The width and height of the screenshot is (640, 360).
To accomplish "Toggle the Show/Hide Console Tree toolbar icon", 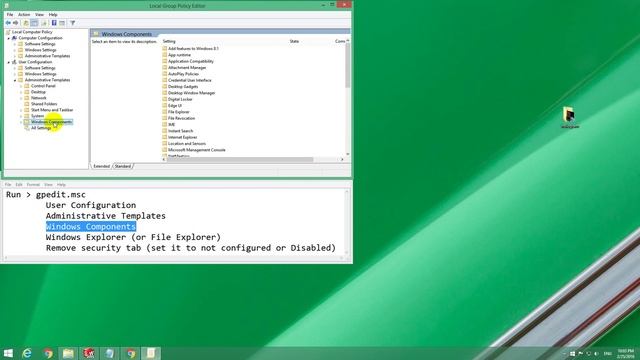I will point(34,23).
